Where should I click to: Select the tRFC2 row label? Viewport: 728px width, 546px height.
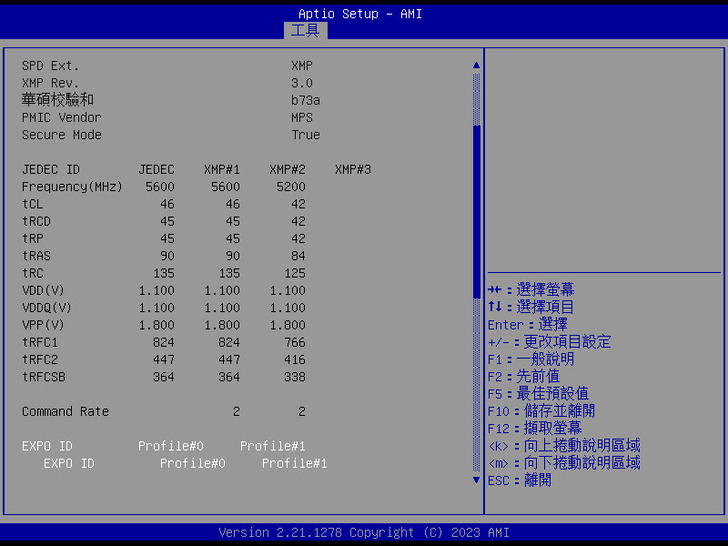(x=39, y=359)
